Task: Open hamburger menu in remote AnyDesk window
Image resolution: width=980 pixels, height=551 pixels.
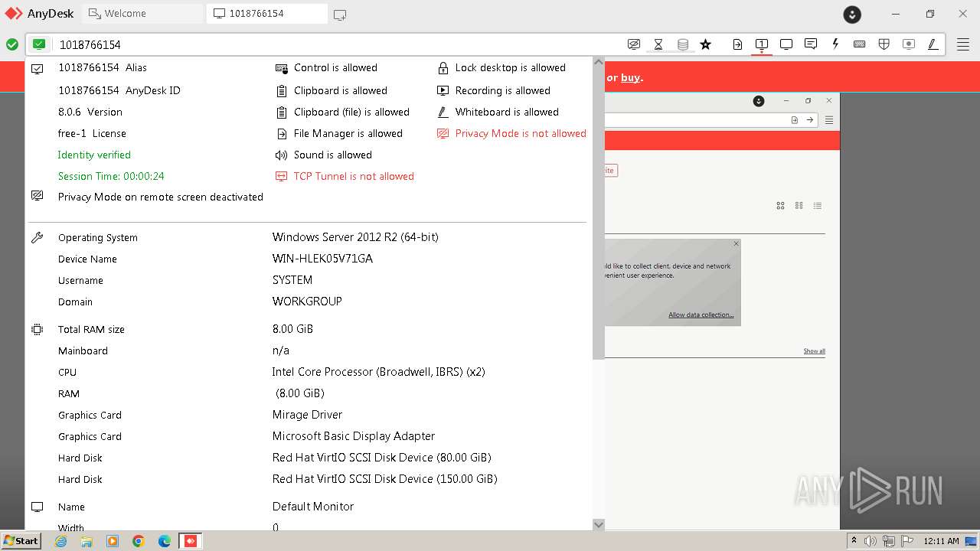Action: click(828, 120)
